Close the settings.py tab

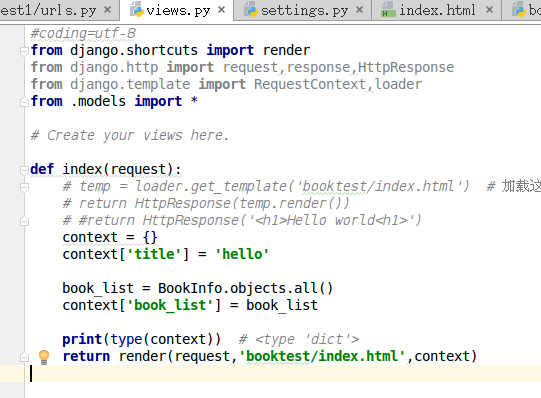360,10
